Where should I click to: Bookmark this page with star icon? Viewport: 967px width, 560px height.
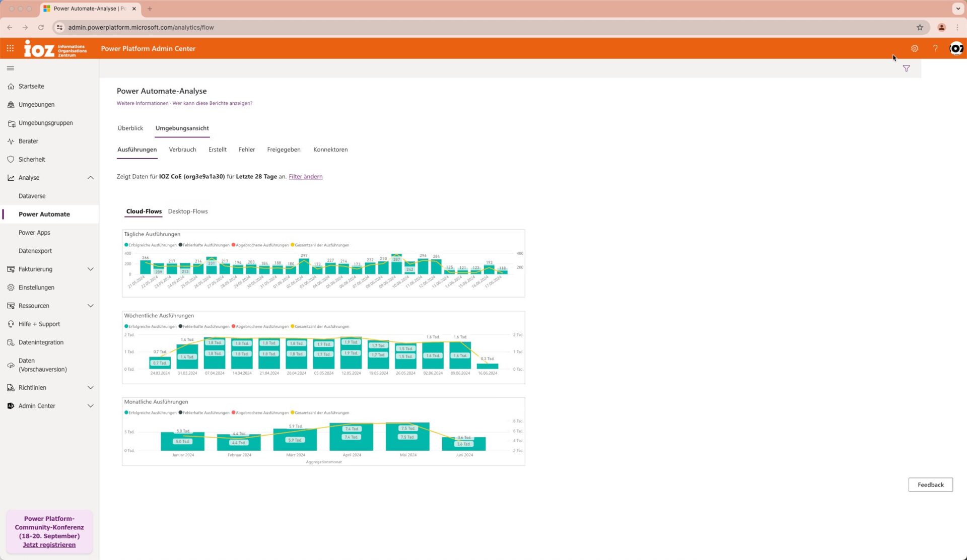click(920, 27)
